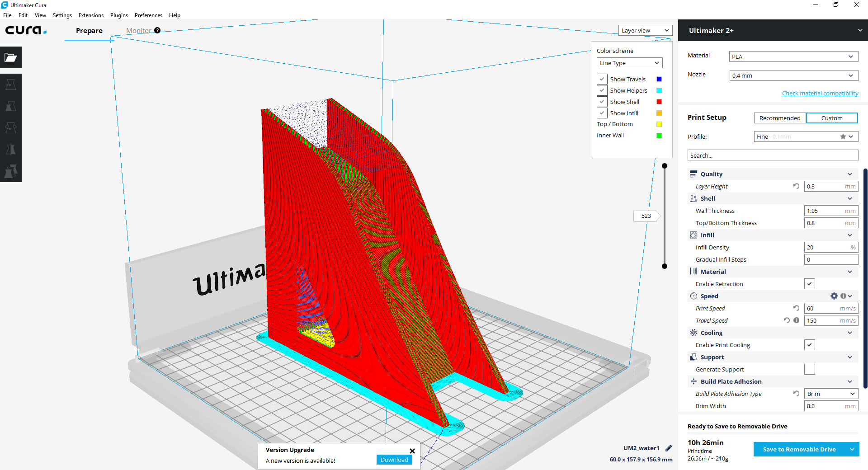Image resolution: width=868 pixels, height=470 pixels.
Task: Reset Travel Speed using its revert arrow
Action: pyautogui.click(x=787, y=320)
